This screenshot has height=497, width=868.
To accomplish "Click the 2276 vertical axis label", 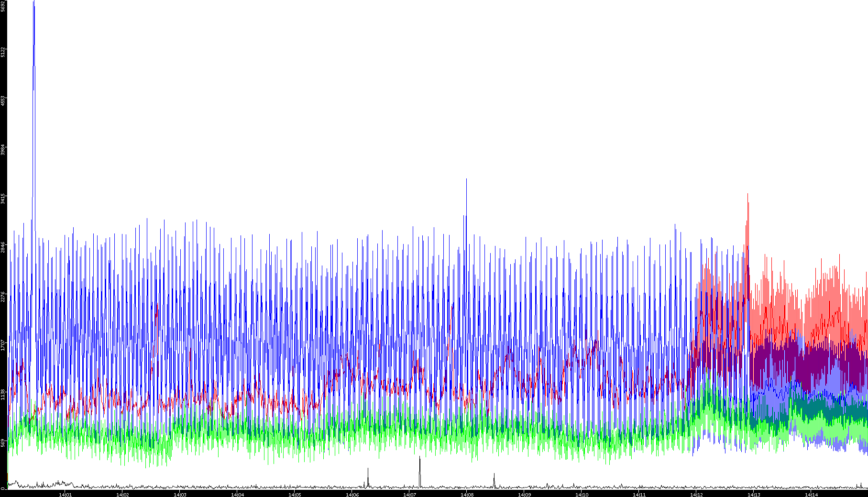I will [3, 297].
